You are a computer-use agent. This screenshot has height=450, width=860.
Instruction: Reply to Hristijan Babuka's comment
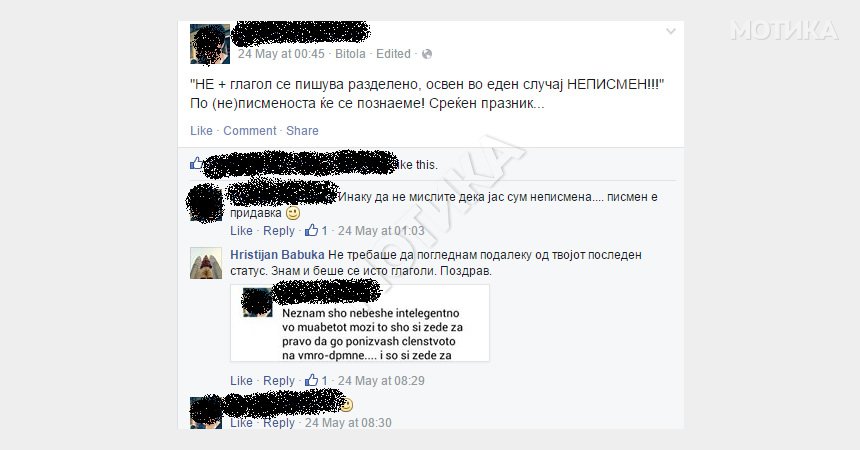(x=279, y=380)
